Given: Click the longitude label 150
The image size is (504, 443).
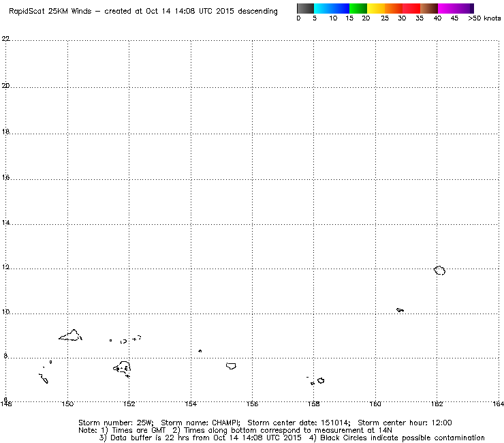Looking at the screenshot, I should [x=67, y=403].
